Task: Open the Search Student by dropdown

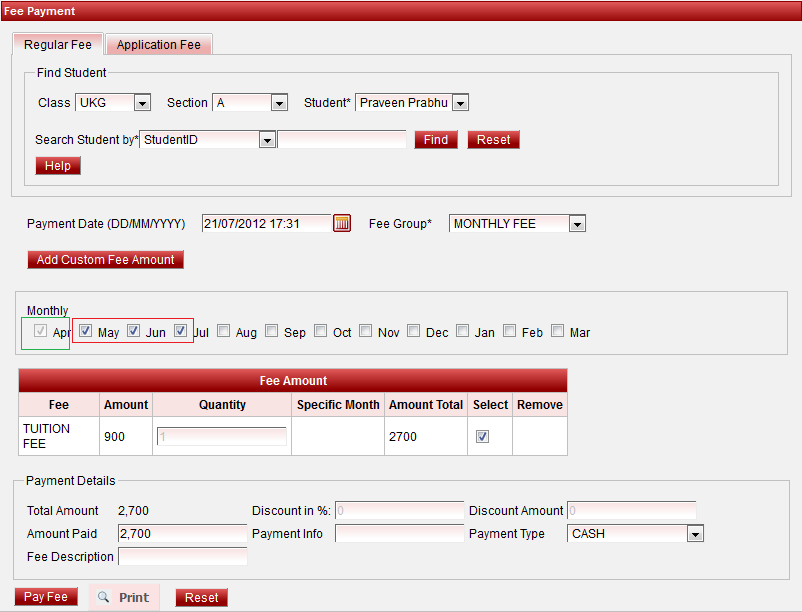Action: coord(267,140)
